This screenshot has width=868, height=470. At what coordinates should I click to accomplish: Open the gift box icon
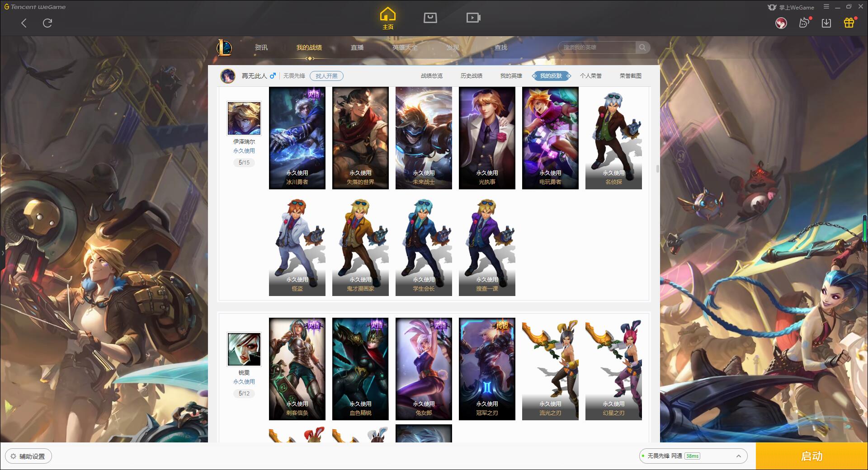point(849,23)
